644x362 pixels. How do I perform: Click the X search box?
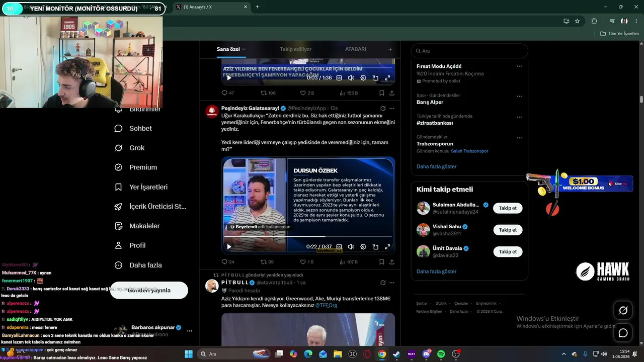[x=469, y=51]
